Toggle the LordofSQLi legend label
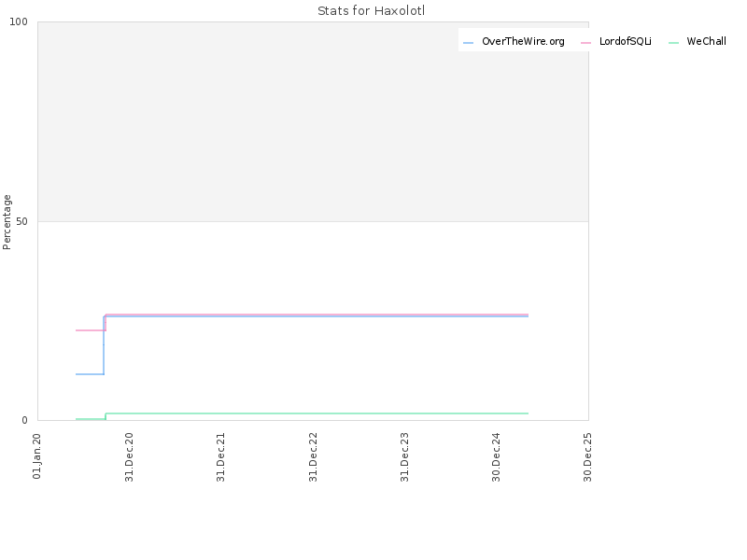 coord(625,41)
